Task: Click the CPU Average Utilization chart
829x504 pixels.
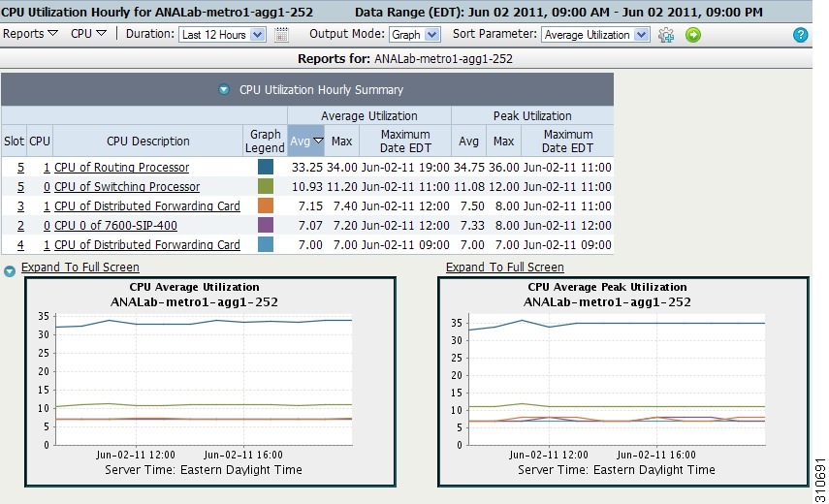Action: [x=210, y=382]
